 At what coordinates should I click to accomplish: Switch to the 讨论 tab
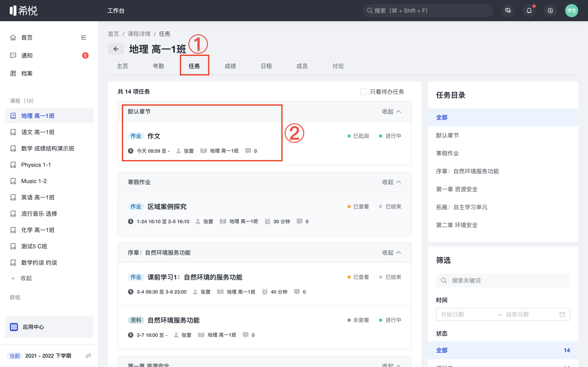point(338,66)
